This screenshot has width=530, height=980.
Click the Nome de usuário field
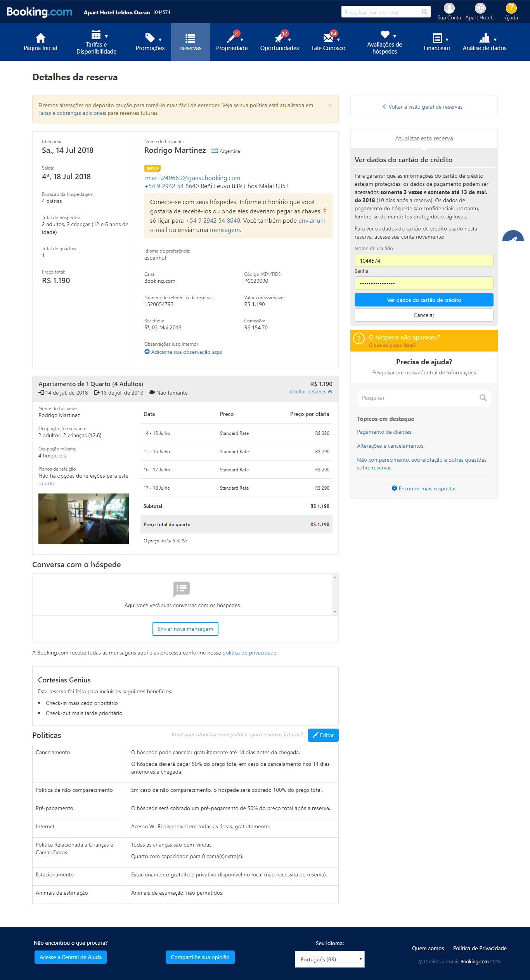pos(424,260)
